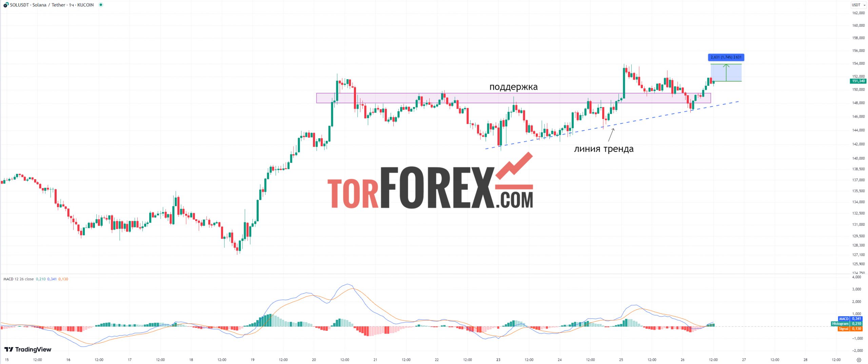Click the blue price range measurement label
Image resolution: width=868 pixels, height=364 pixels.
click(x=726, y=57)
